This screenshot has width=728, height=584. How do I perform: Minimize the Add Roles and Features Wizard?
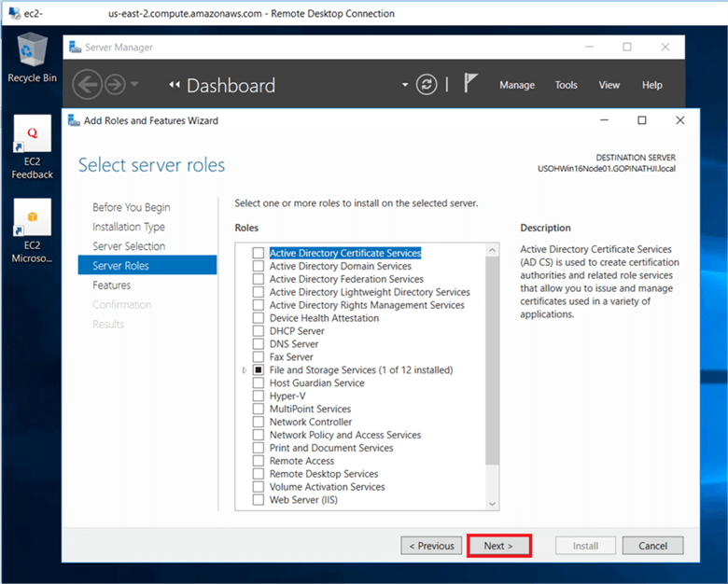[604, 120]
